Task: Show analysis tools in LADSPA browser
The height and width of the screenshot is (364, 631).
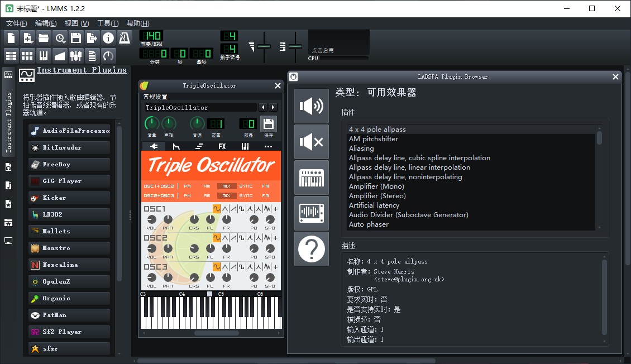Action: 312,213
